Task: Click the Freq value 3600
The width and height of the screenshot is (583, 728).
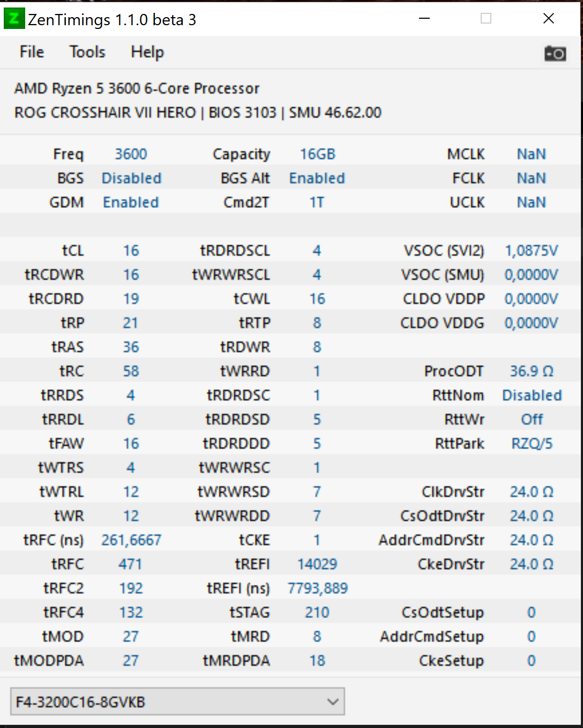Action: coord(131,154)
